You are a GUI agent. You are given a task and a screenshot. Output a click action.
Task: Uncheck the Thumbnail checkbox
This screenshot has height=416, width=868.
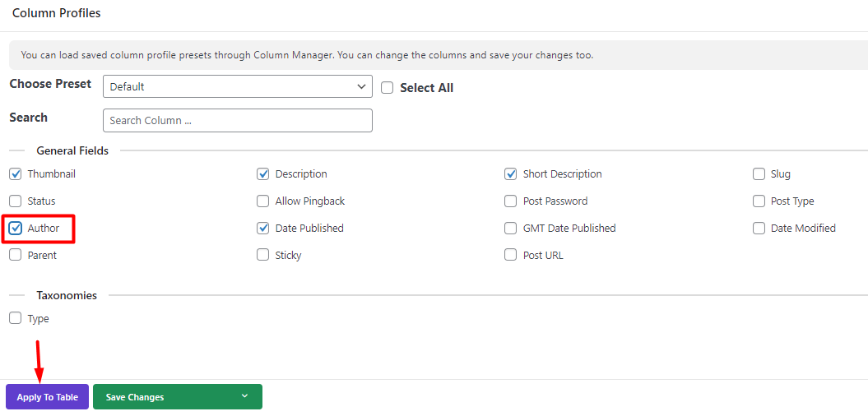click(x=16, y=174)
